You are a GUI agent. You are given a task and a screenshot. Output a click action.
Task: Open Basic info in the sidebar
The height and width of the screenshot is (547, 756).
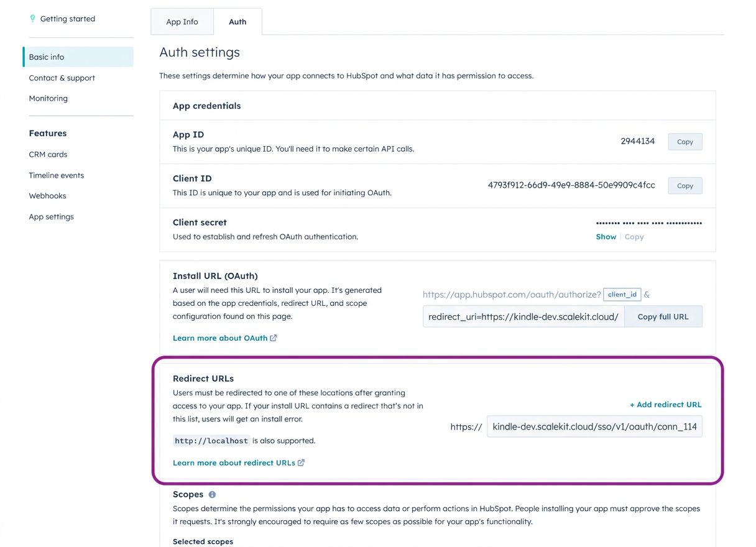click(46, 57)
